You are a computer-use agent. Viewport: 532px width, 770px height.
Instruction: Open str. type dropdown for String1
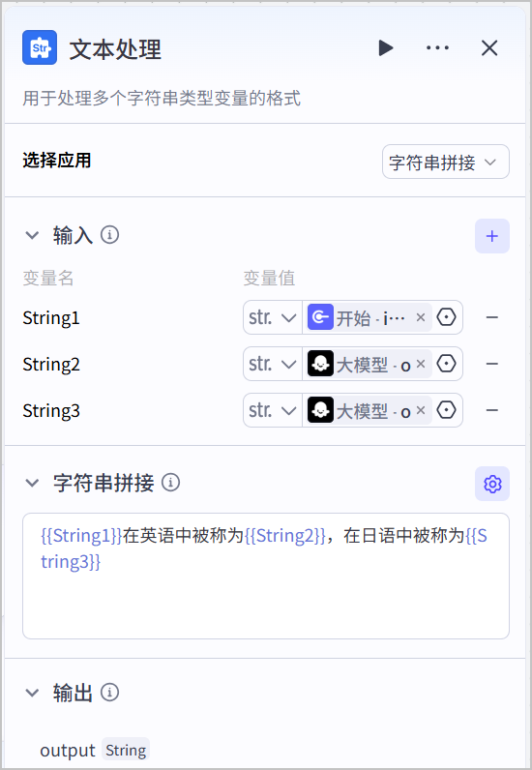tap(273, 317)
